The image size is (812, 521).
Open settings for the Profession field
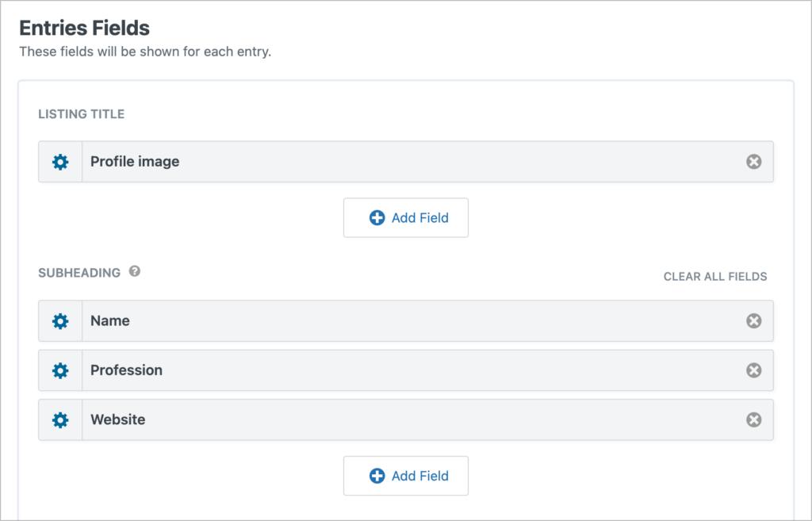(x=60, y=370)
